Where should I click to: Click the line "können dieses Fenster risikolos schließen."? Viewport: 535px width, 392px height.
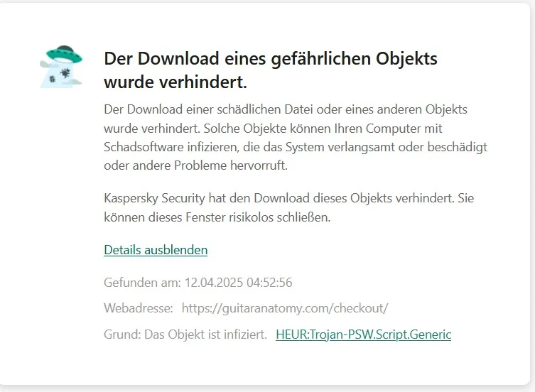point(217,217)
